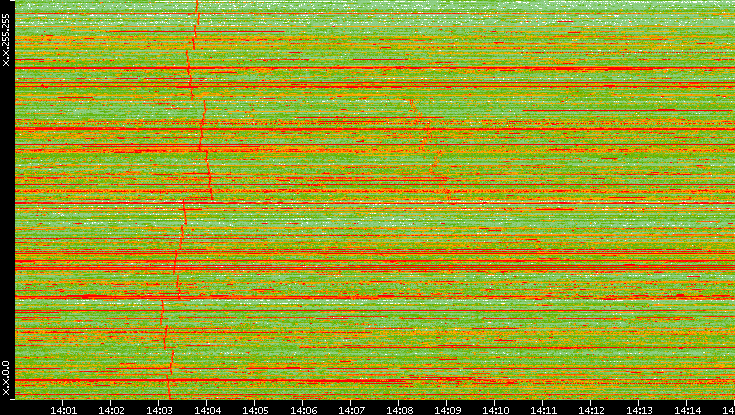Image resolution: width=735 pixels, height=415 pixels.
Task: Click the 14:12 time axis label
Action: coord(592,410)
